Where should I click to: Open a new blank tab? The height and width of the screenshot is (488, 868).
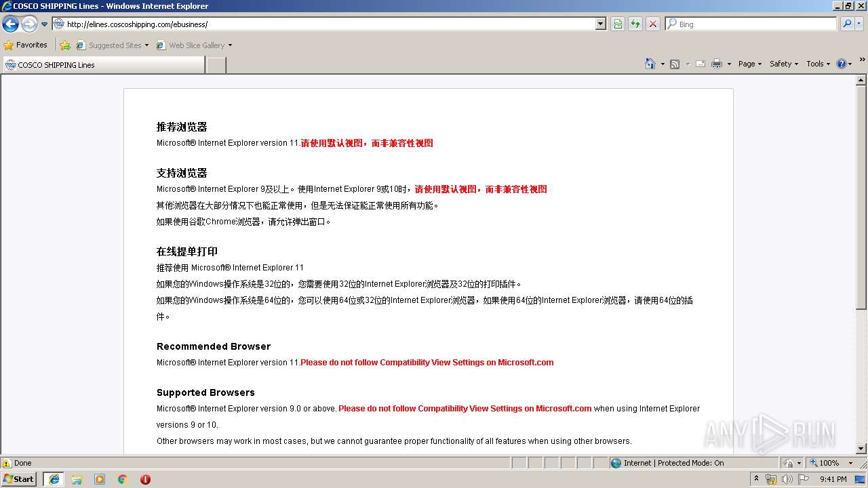coord(216,65)
